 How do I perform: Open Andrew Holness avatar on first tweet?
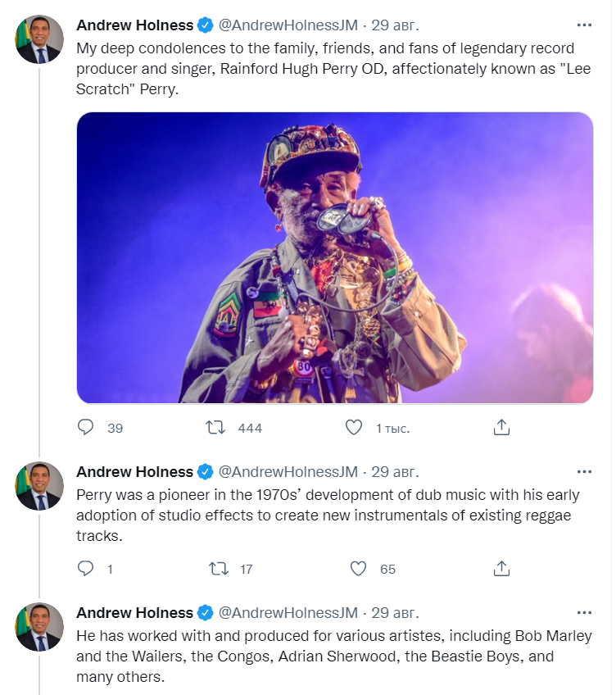39,39
